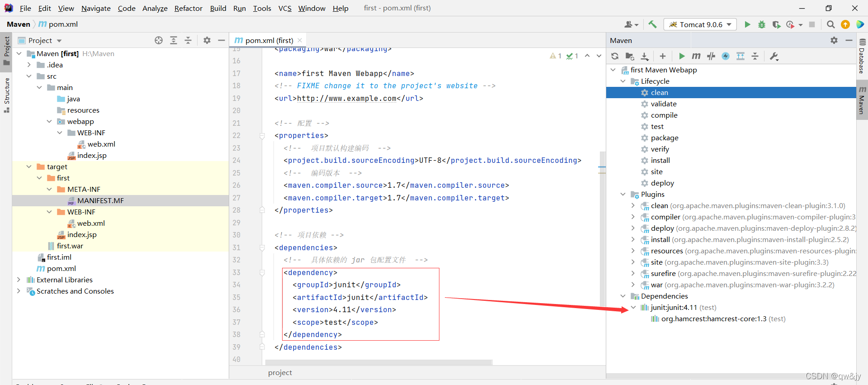Image resolution: width=868 pixels, height=385 pixels.
Task: Close the pom.xml editor tab
Action: pyautogui.click(x=300, y=40)
